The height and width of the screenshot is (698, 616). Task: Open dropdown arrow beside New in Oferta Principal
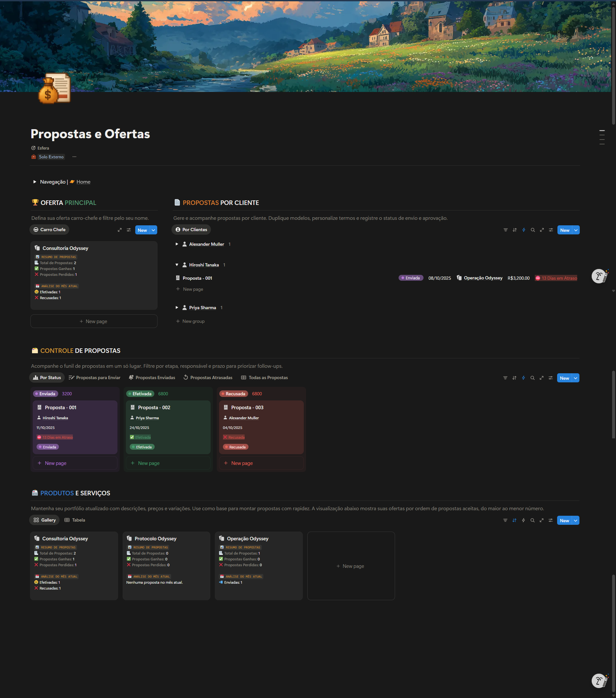(154, 230)
